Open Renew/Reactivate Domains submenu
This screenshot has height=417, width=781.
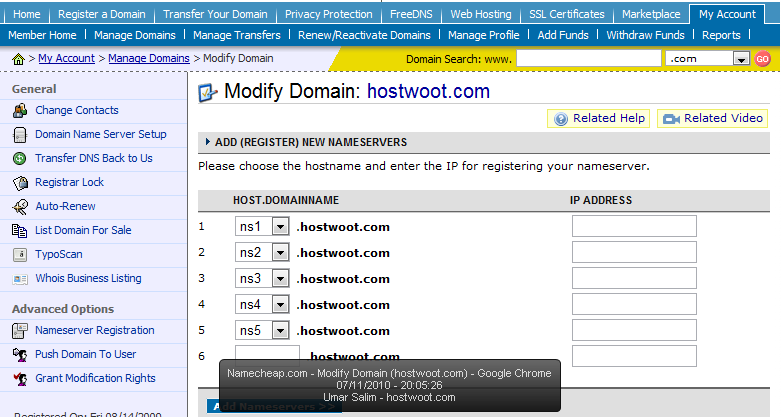[x=364, y=35]
